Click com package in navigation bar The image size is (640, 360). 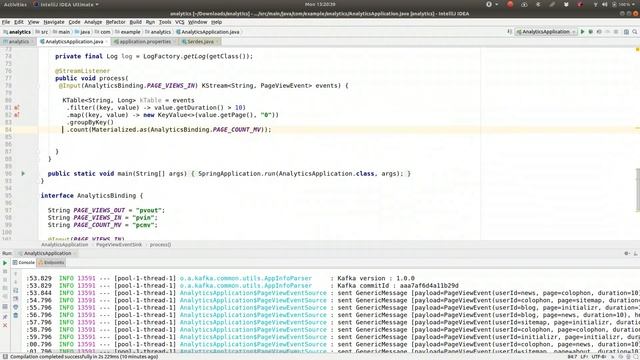click(x=102, y=32)
